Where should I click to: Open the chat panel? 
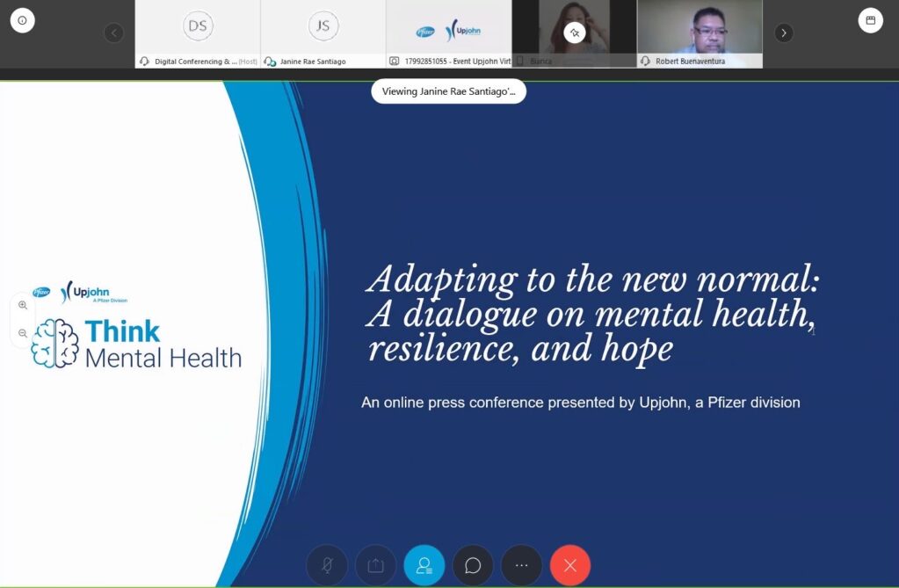(x=473, y=565)
